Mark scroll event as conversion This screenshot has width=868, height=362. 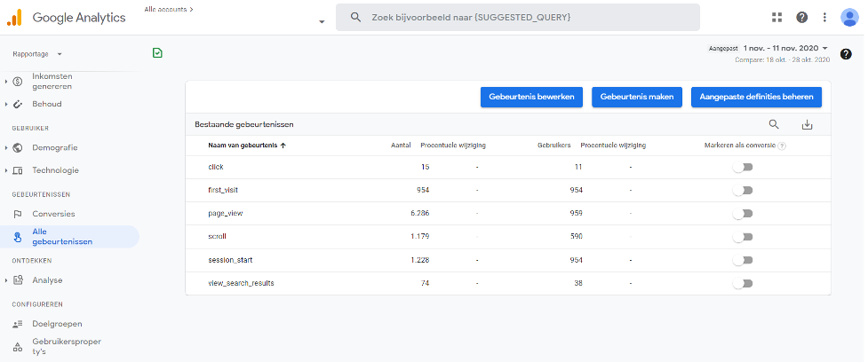click(743, 237)
